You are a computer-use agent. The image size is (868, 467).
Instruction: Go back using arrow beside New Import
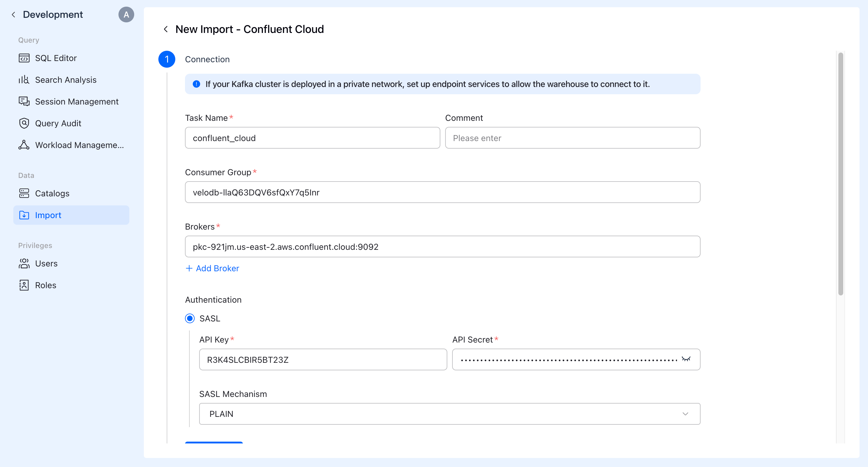[x=166, y=29]
